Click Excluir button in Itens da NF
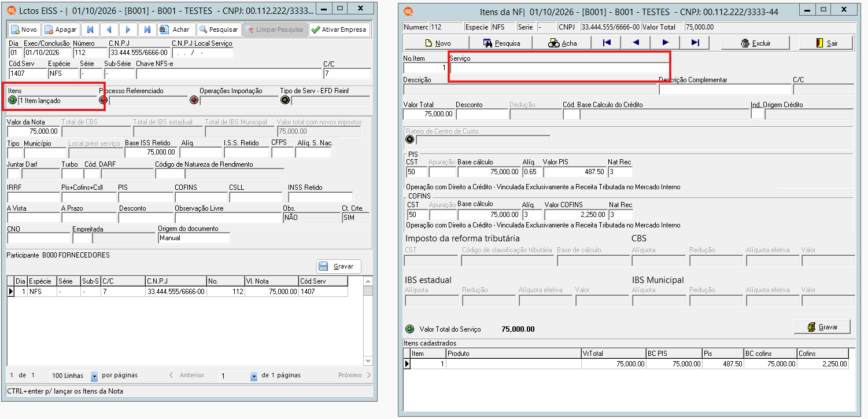Image resolution: width=868 pixels, height=419 pixels. click(756, 43)
